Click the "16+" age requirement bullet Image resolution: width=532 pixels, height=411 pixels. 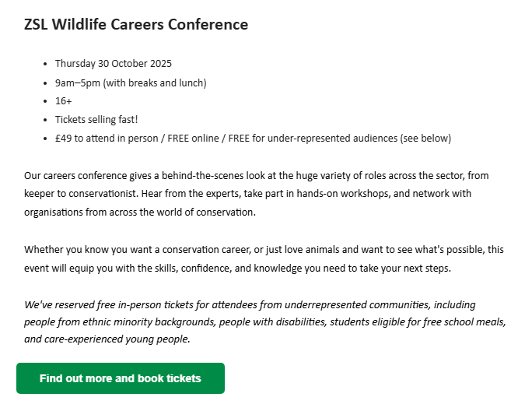click(63, 101)
